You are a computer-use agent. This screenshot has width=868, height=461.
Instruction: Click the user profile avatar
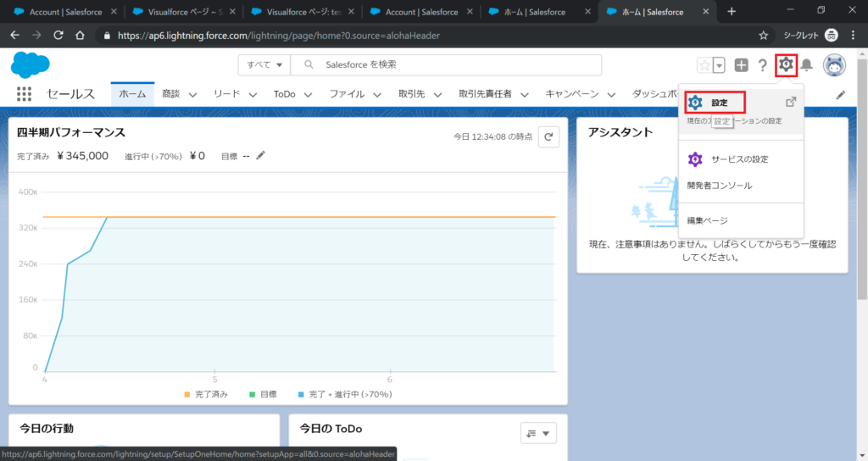point(835,65)
